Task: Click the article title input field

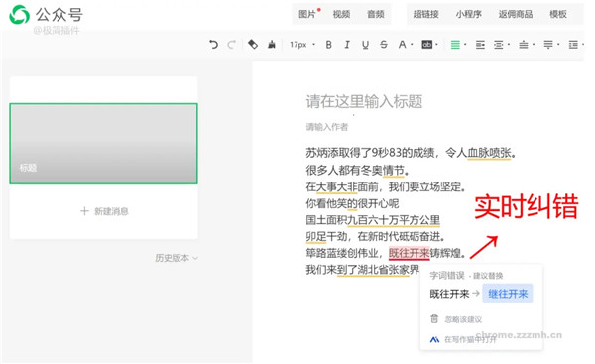Action: (364, 102)
